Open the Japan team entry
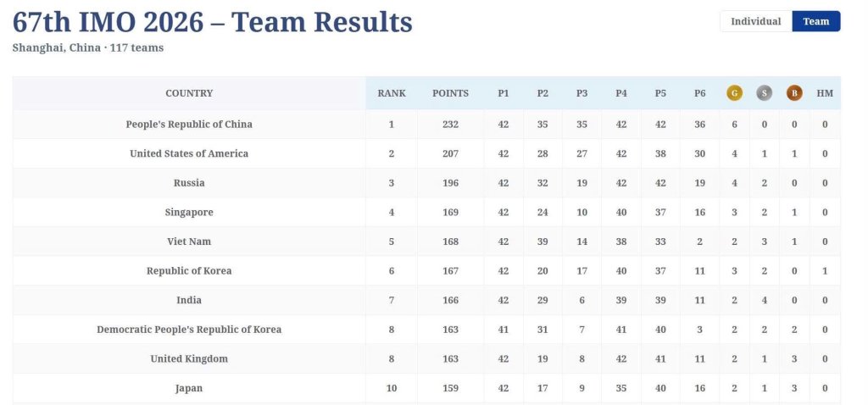Screen dimensions: 868x405 (189, 388)
